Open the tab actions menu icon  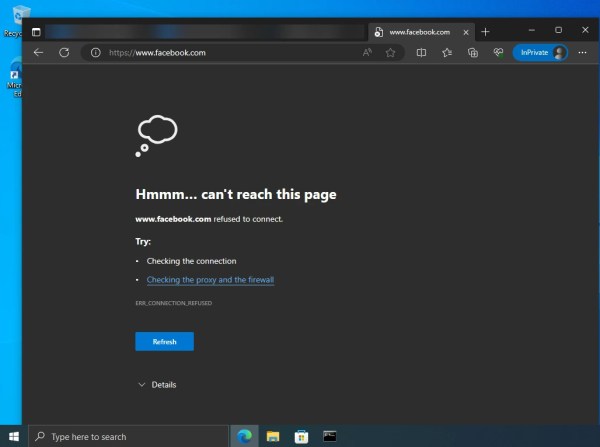click(36, 32)
